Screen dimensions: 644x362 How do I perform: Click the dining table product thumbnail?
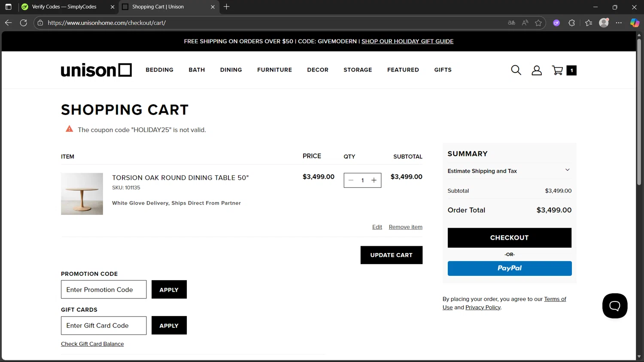pos(82,194)
